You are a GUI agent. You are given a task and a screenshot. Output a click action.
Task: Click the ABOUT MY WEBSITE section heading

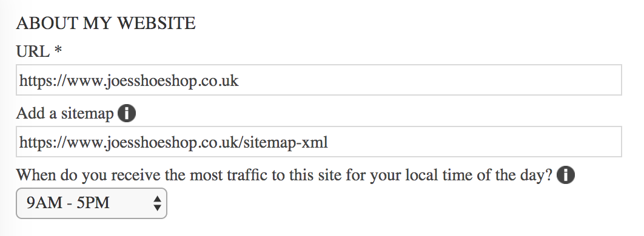(x=106, y=24)
